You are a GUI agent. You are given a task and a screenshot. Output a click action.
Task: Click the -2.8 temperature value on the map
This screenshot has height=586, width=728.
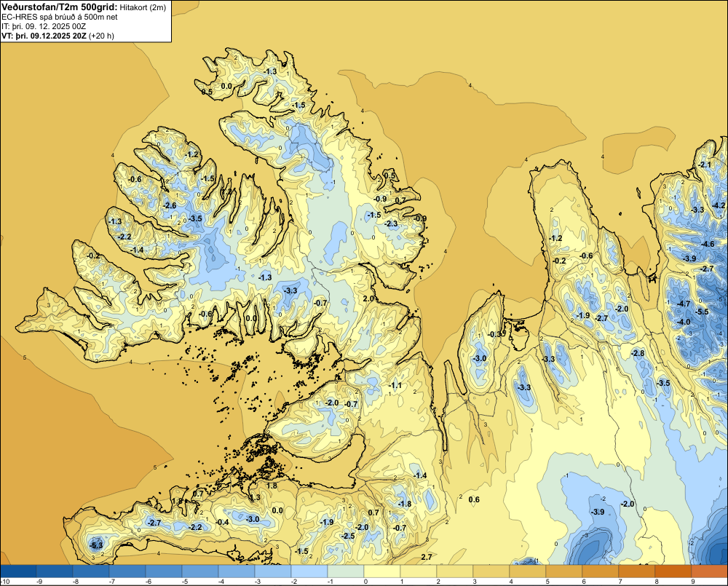click(638, 353)
